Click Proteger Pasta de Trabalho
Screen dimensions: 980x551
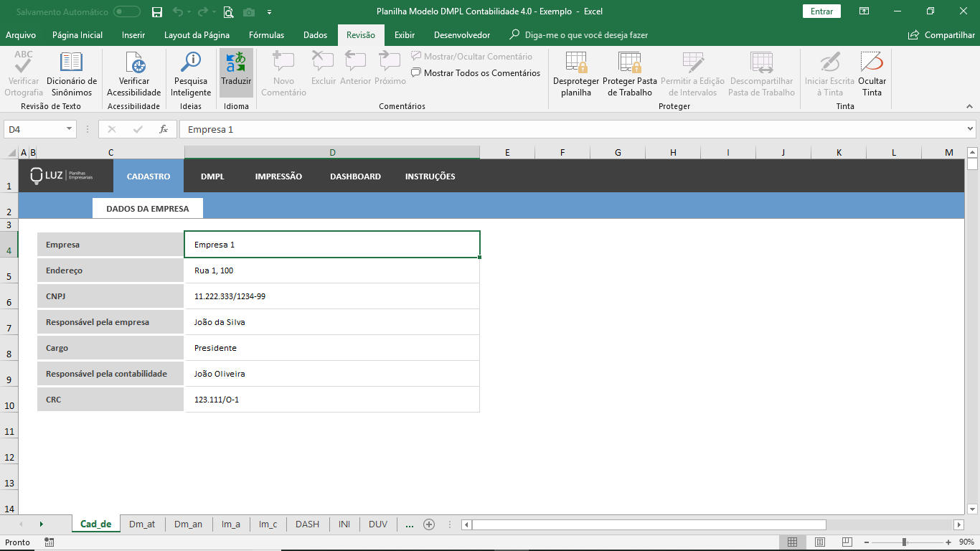pos(630,74)
